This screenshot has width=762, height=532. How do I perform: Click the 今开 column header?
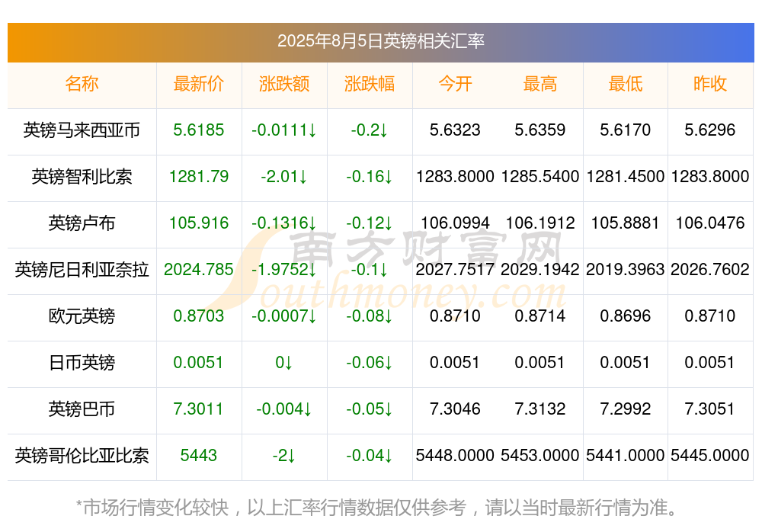pos(455,84)
